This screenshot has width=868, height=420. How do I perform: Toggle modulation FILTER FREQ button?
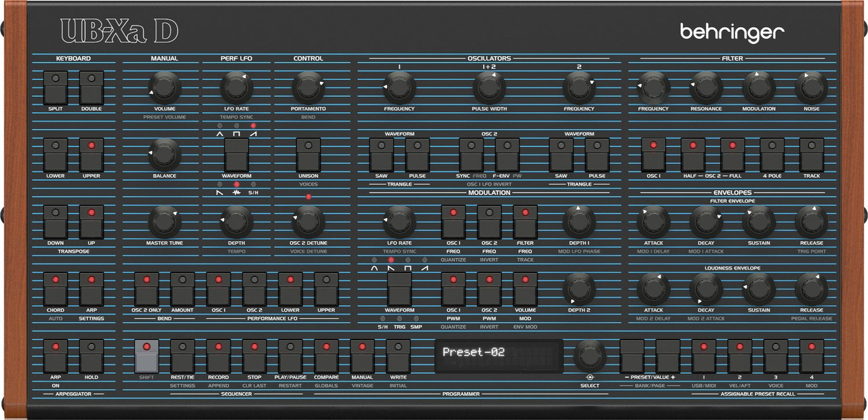pos(526,222)
